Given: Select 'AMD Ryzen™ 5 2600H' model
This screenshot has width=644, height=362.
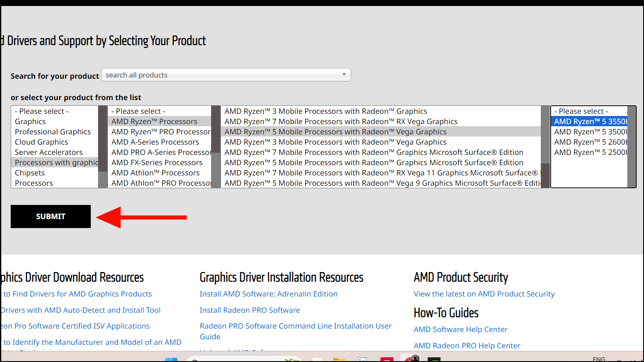Looking at the screenshot, I should coord(589,142).
